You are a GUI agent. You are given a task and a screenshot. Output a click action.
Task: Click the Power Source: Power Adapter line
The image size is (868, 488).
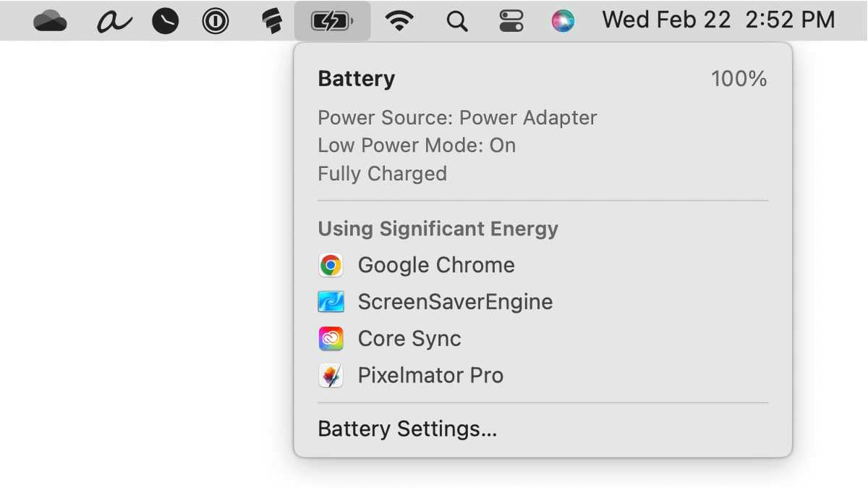click(457, 118)
